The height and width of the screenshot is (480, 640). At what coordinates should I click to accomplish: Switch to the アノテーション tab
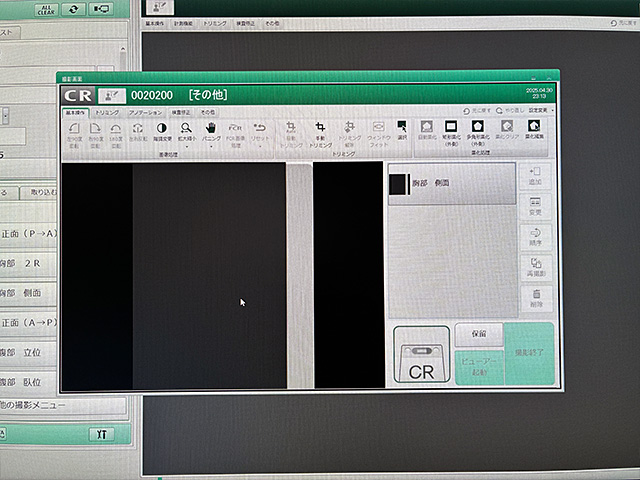pyautogui.click(x=145, y=113)
